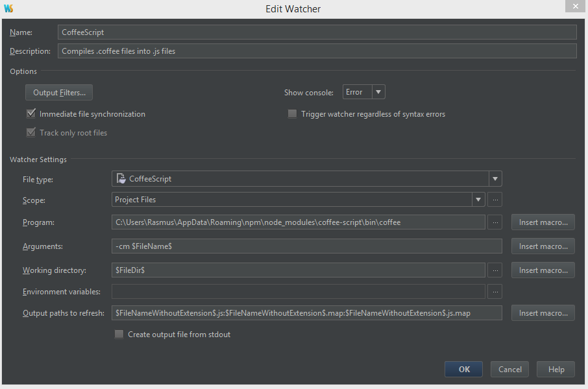The image size is (588, 389).
Task: Open Environment variables ellipsis editor
Action: [x=495, y=292]
